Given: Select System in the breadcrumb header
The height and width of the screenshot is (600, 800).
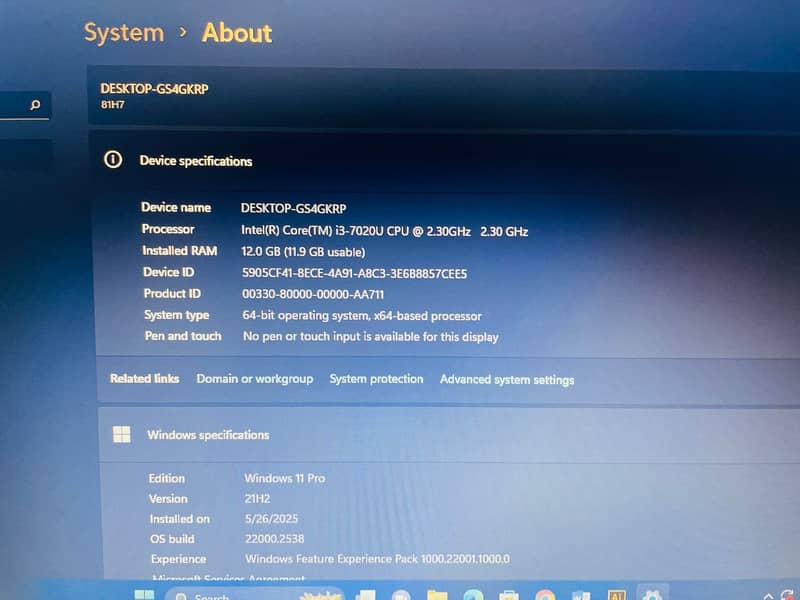Looking at the screenshot, I should click(x=123, y=33).
